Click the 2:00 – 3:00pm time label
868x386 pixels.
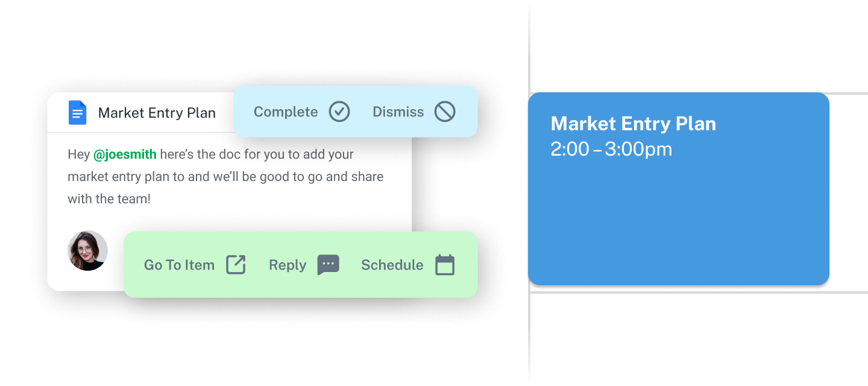(x=612, y=149)
